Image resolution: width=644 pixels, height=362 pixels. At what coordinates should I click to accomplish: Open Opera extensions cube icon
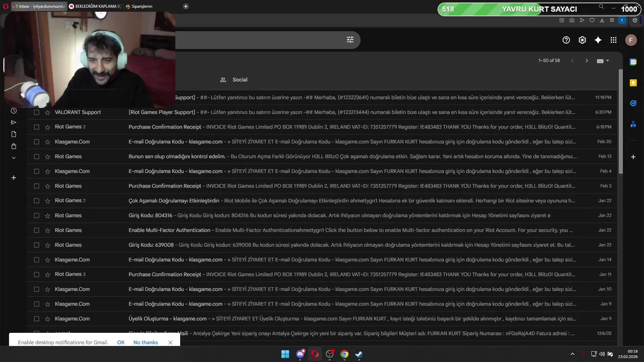pyautogui.click(x=635, y=20)
